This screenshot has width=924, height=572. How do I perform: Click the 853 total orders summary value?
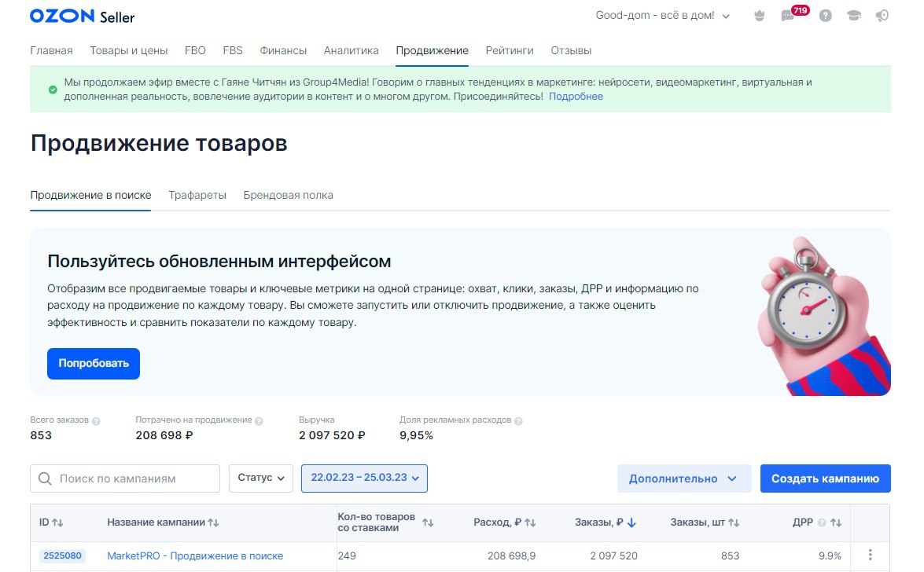(x=41, y=435)
